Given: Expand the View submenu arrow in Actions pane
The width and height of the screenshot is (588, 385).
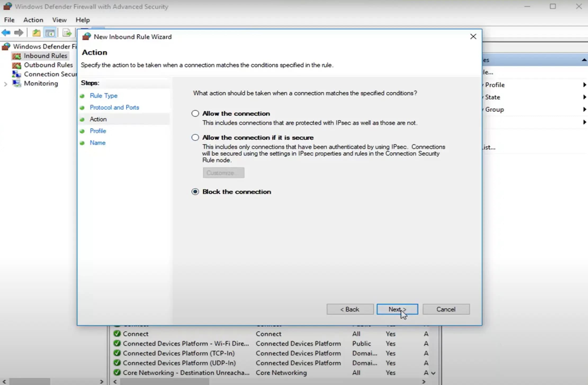Looking at the screenshot, I should pos(584,122).
